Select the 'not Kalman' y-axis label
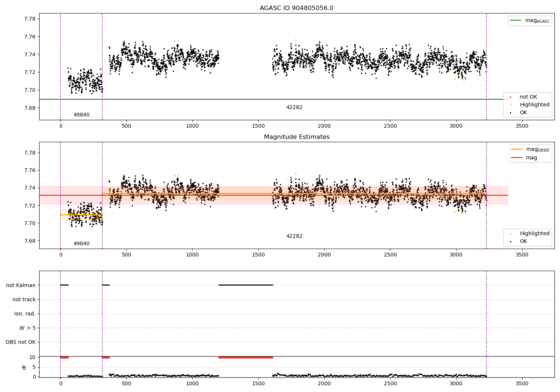560x392 pixels. point(21,285)
